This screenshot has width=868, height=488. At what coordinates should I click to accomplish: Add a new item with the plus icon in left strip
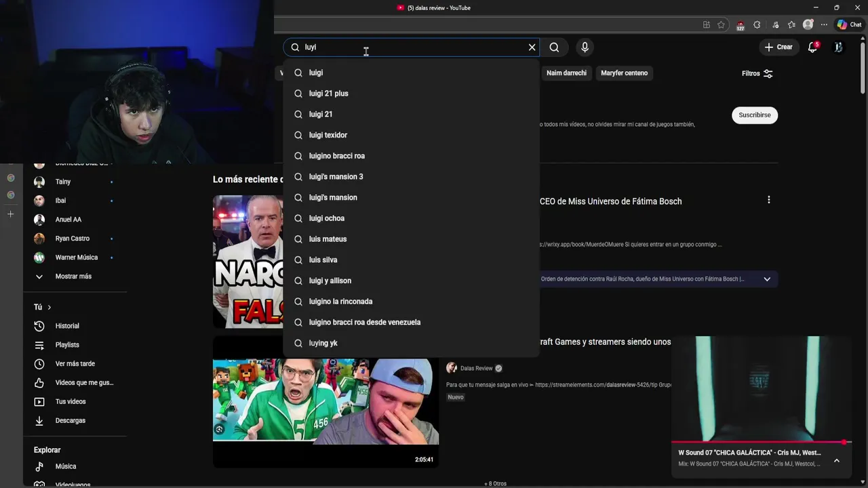(10, 214)
